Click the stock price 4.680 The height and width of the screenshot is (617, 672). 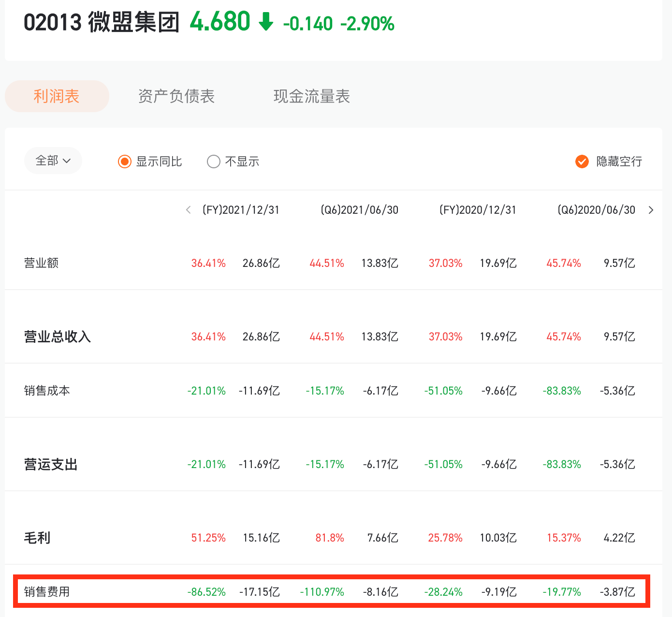point(220,22)
